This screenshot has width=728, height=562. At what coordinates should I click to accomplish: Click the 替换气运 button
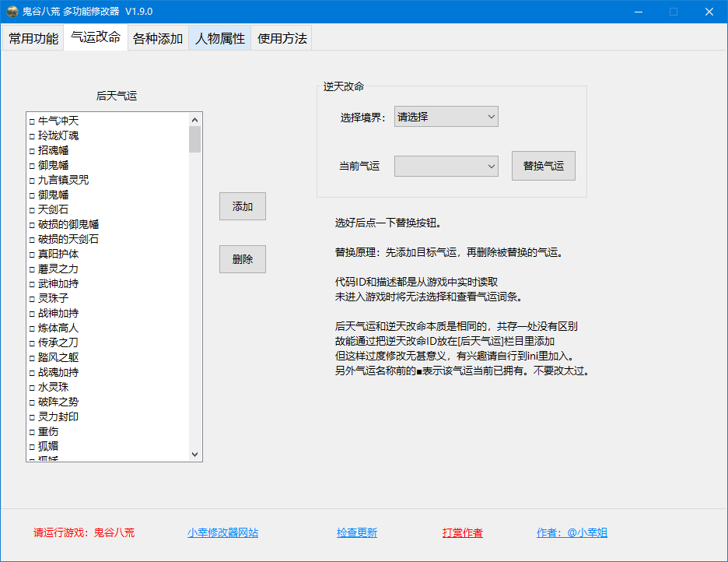pyautogui.click(x=543, y=166)
